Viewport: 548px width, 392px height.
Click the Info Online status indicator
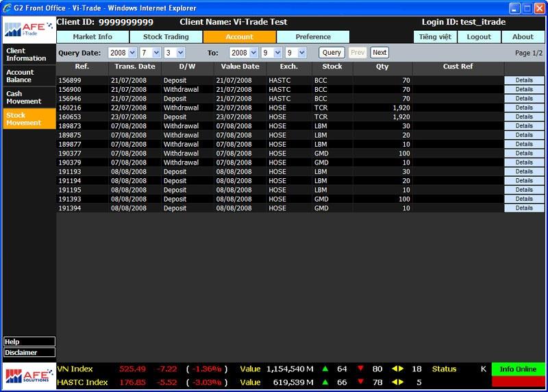[x=518, y=369]
